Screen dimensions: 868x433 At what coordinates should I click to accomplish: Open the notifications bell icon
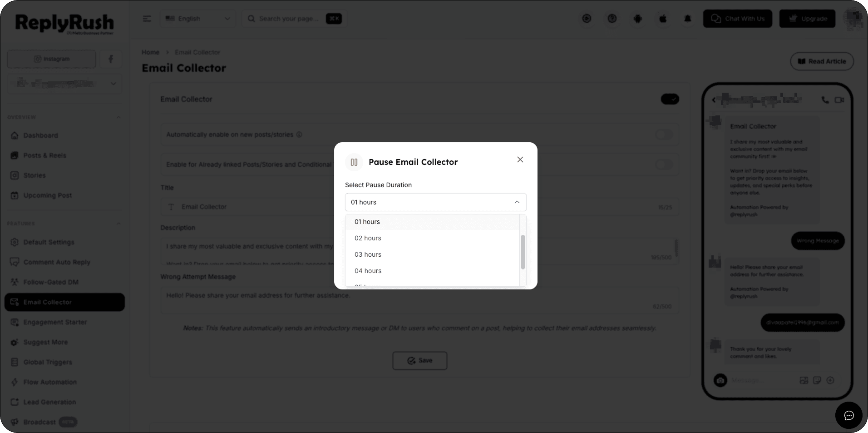pos(688,19)
